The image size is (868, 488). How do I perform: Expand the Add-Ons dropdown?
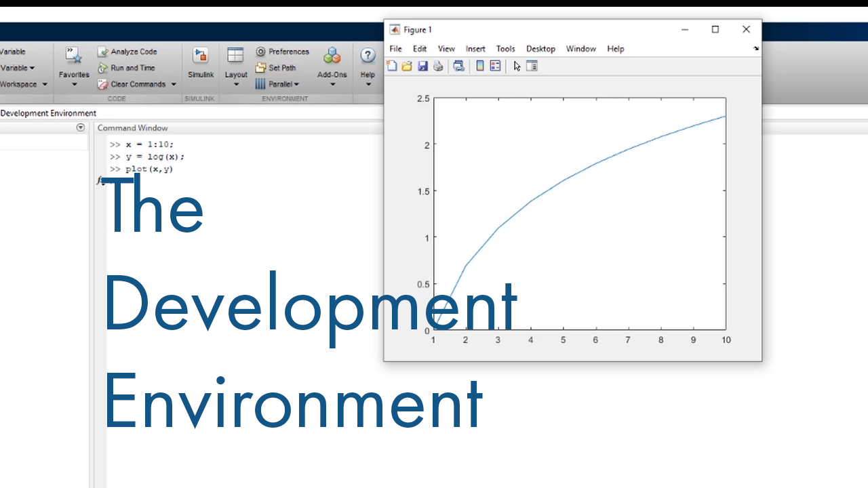pos(332,85)
